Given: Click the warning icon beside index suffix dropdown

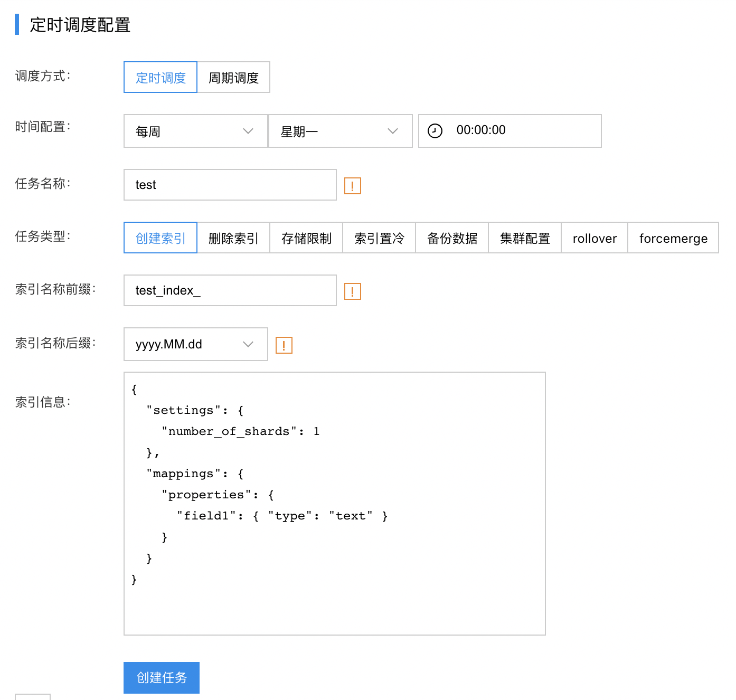Looking at the screenshot, I should point(284,345).
